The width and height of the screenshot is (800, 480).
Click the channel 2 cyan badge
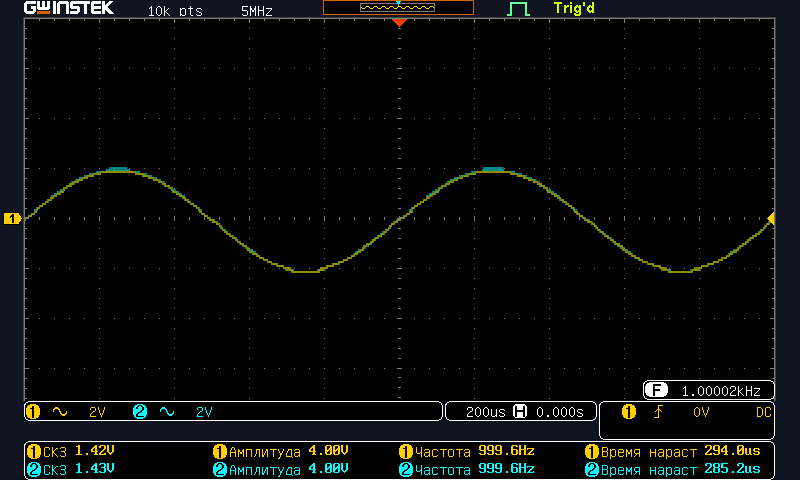(140, 412)
